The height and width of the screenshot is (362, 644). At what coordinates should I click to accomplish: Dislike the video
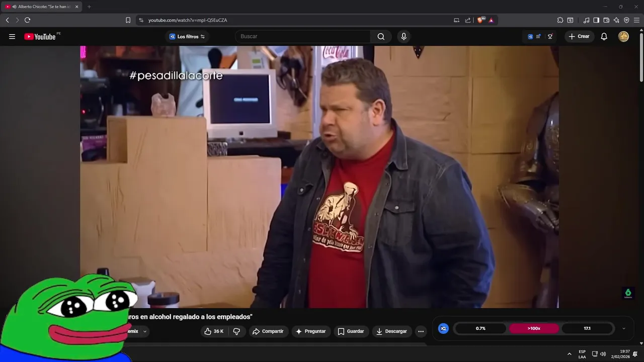(x=236, y=331)
